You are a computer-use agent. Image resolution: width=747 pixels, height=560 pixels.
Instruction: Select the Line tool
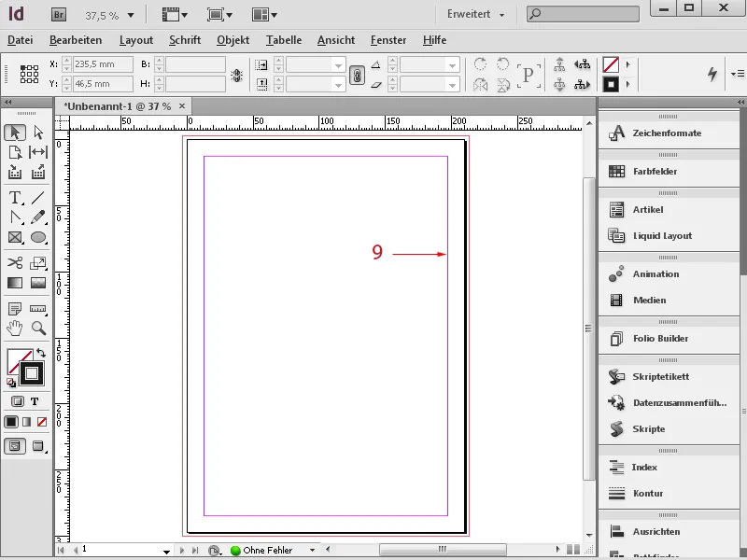[x=38, y=198]
